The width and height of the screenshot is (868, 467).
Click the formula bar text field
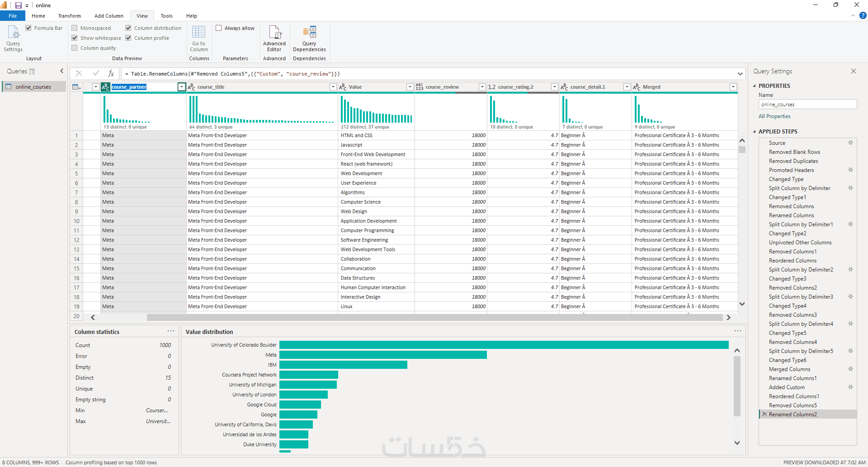tap(428, 74)
